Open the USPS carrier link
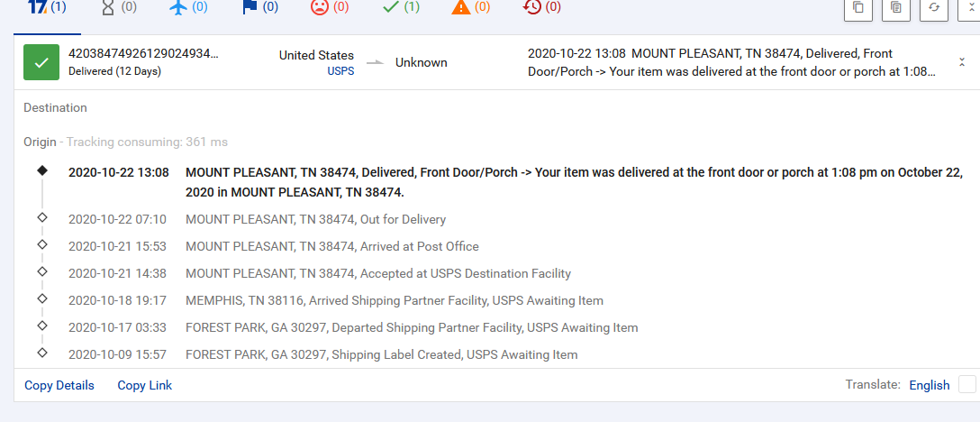This screenshot has width=980, height=422. (x=340, y=71)
